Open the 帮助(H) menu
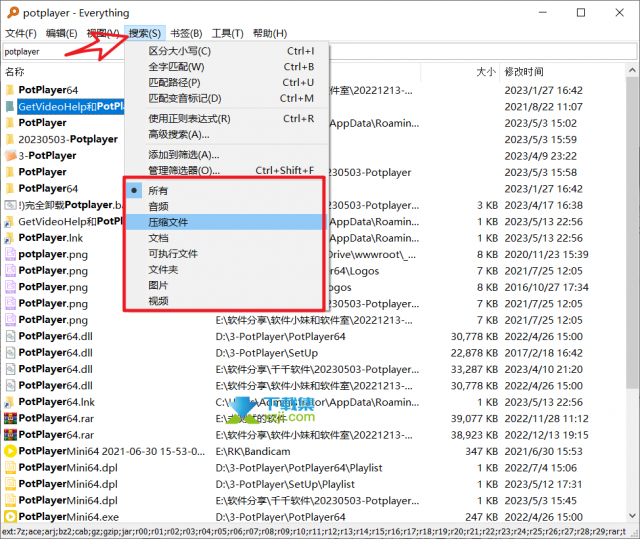Viewport: 640px width, 539px height. (x=270, y=33)
